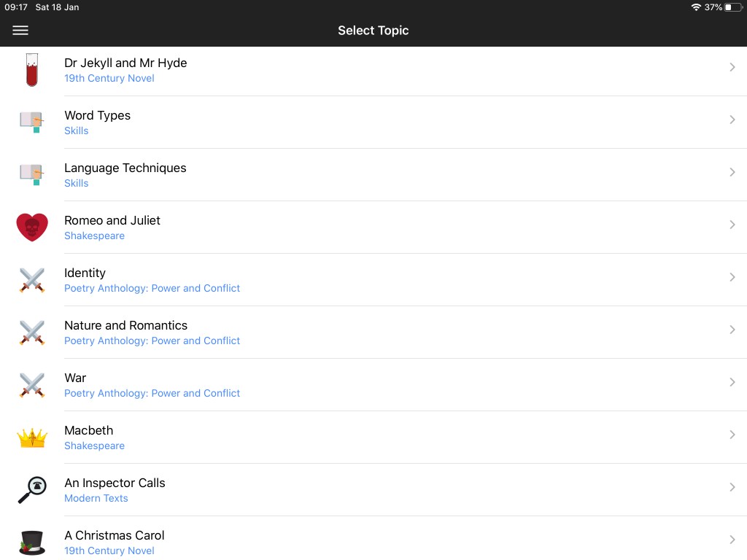Screen dimensions: 747x560
Task: Tap the book icon beside Word Types
Action: tap(32, 122)
